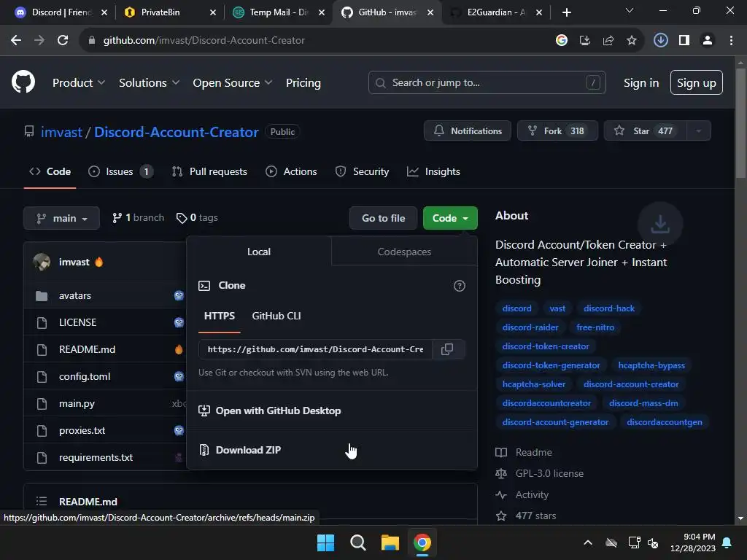Open the Notifications button for this repo
Viewport: 747px width, 560px height.
click(468, 131)
